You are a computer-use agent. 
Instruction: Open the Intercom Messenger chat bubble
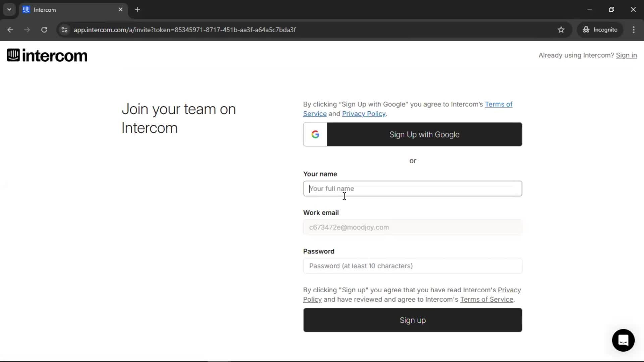click(x=623, y=340)
